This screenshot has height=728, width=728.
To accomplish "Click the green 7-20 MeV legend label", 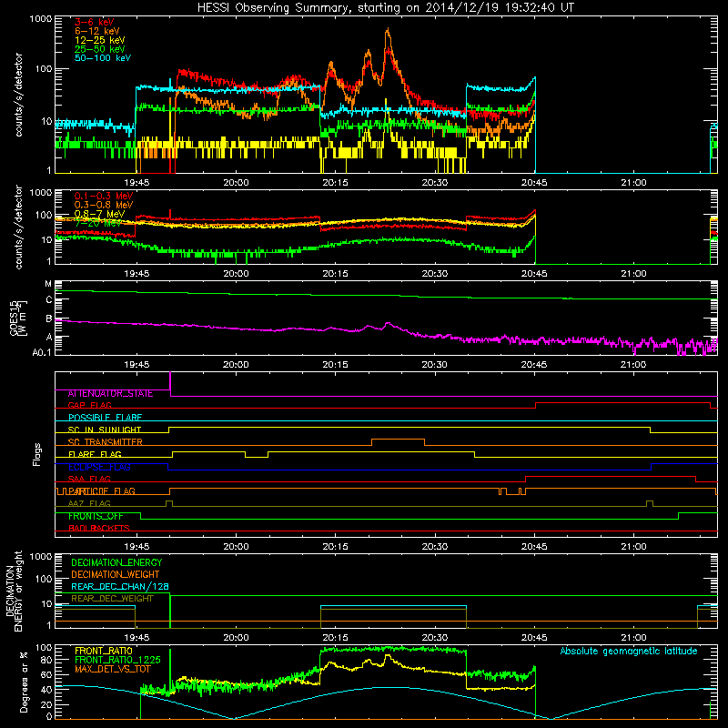I will coord(98,223).
